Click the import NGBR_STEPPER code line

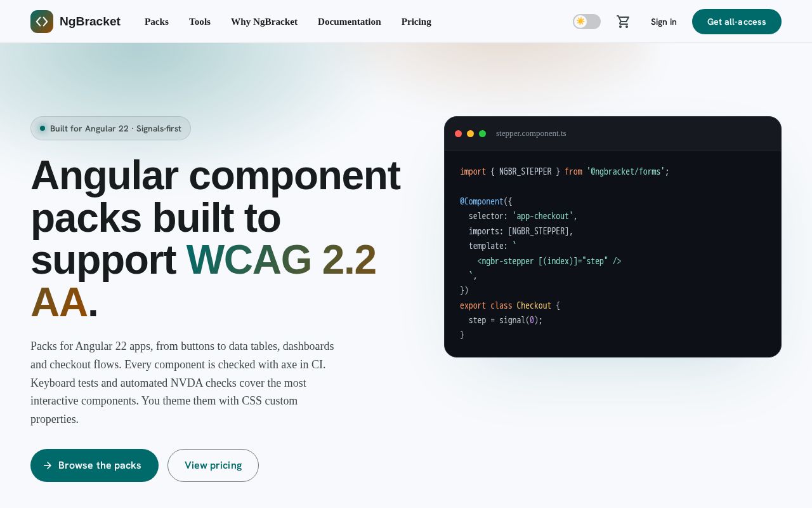(565, 171)
